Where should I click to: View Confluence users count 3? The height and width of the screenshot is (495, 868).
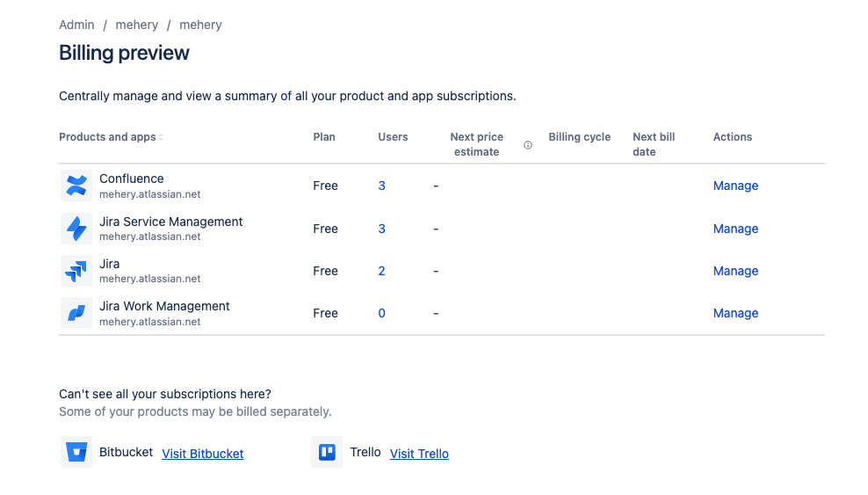pos(382,186)
